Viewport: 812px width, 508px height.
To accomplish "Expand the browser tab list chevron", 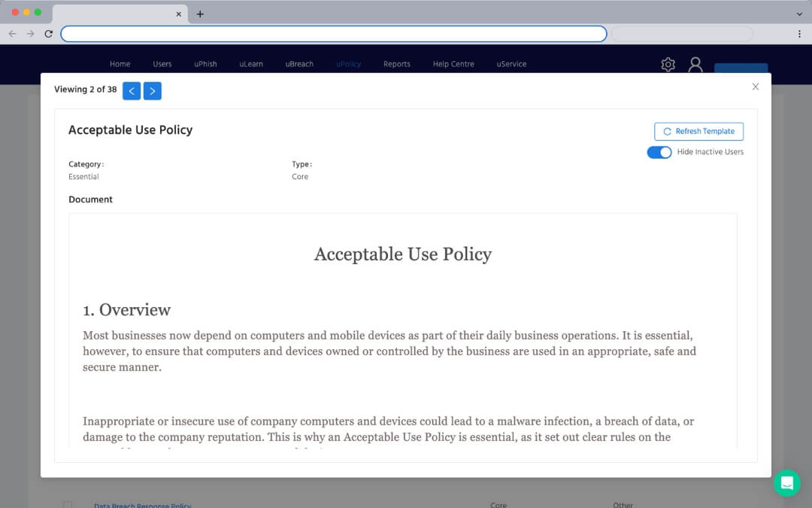I will tap(798, 14).
